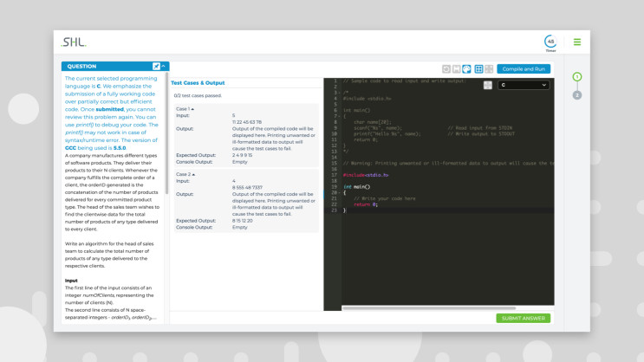Viewport: 644px width, 362px height.
Task: Click the code editor horizontal scrollbar
Action: coord(429,307)
